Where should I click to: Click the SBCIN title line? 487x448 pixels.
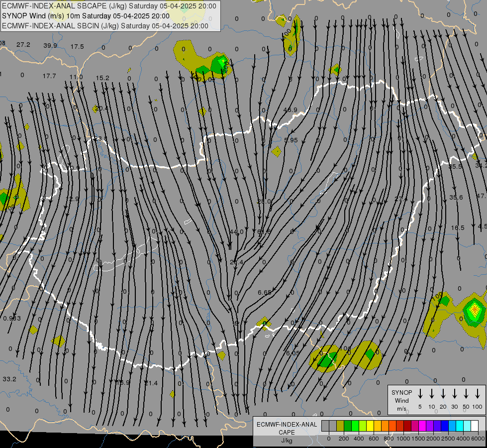tap(105, 26)
